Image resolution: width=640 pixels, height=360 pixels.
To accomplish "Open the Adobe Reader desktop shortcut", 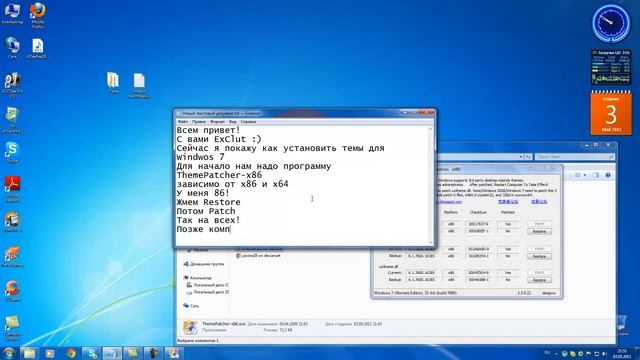I will pyautogui.click(x=12, y=189).
